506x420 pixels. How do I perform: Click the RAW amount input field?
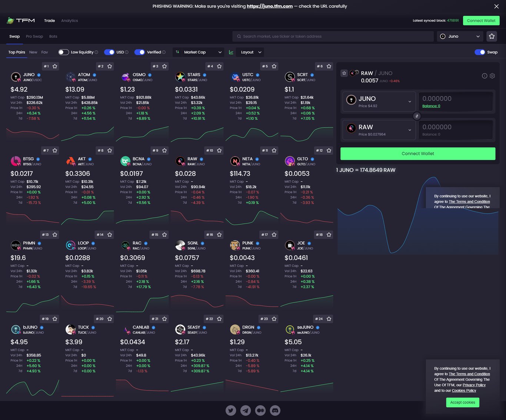456,130
